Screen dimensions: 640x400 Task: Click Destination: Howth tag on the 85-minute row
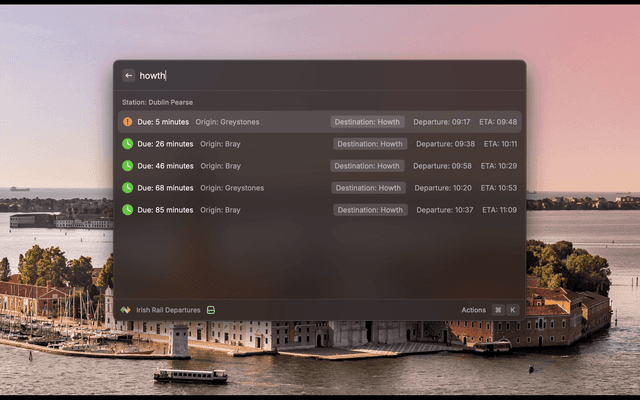(x=370, y=210)
